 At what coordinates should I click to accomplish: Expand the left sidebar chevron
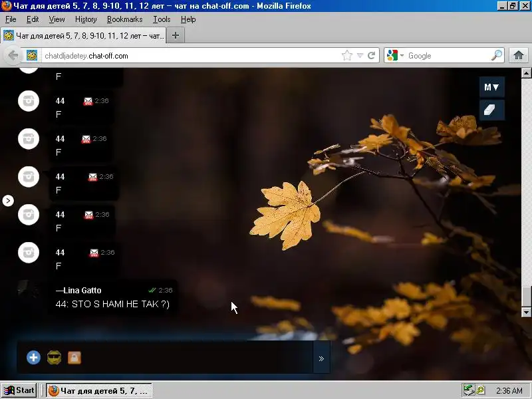tap(8, 201)
